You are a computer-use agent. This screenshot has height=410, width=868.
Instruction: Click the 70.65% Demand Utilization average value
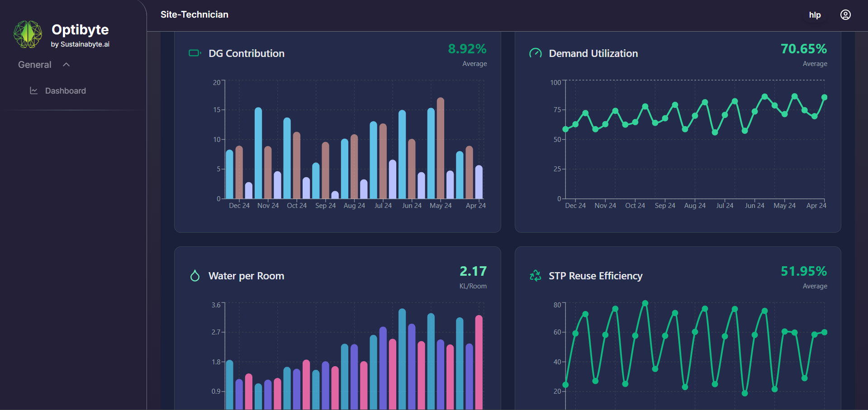point(803,49)
